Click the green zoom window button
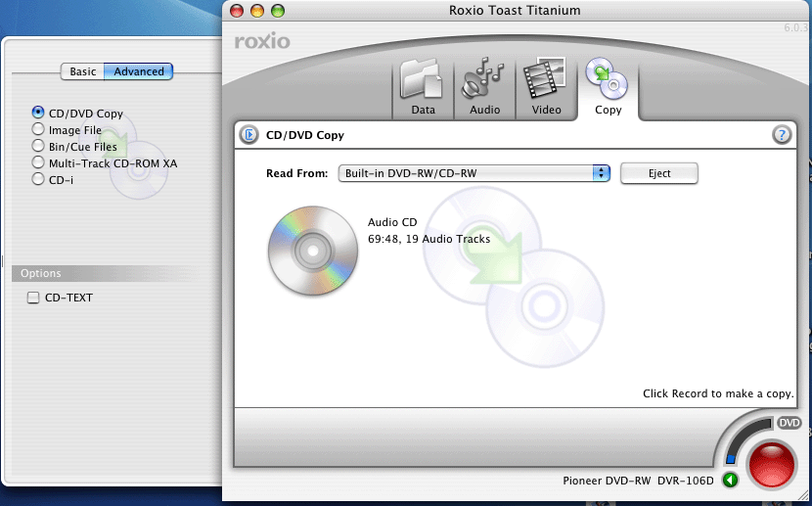812x506 pixels. point(278,11)
